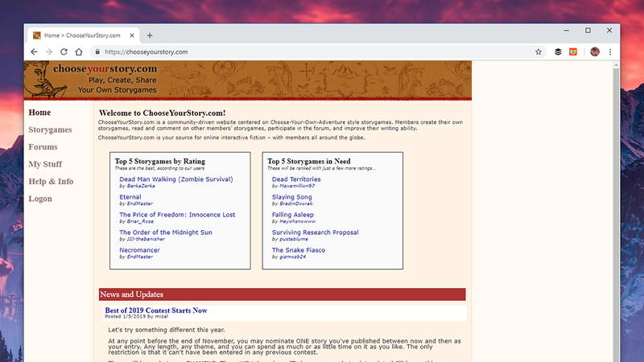The width and height of the screenshot is (644, 362).
Task: Go to Home in the sidebar
Action: pyautogui.click(x=39, y=113)
